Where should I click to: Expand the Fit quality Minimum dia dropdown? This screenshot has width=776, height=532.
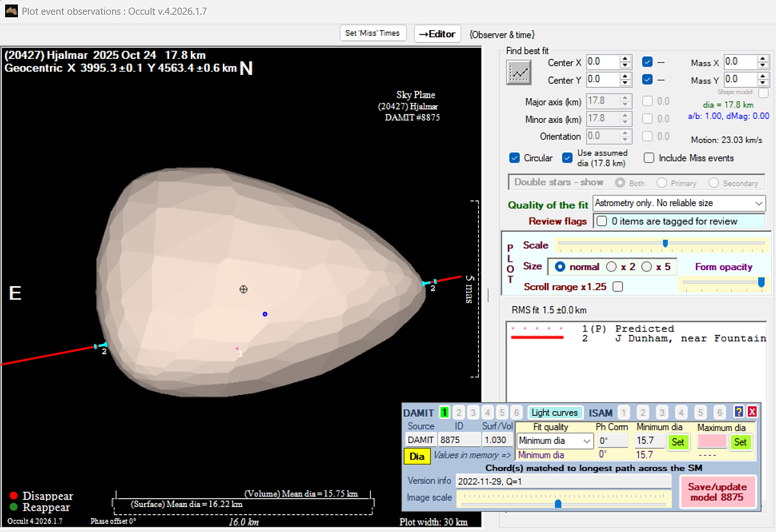(x=588, y=441)
